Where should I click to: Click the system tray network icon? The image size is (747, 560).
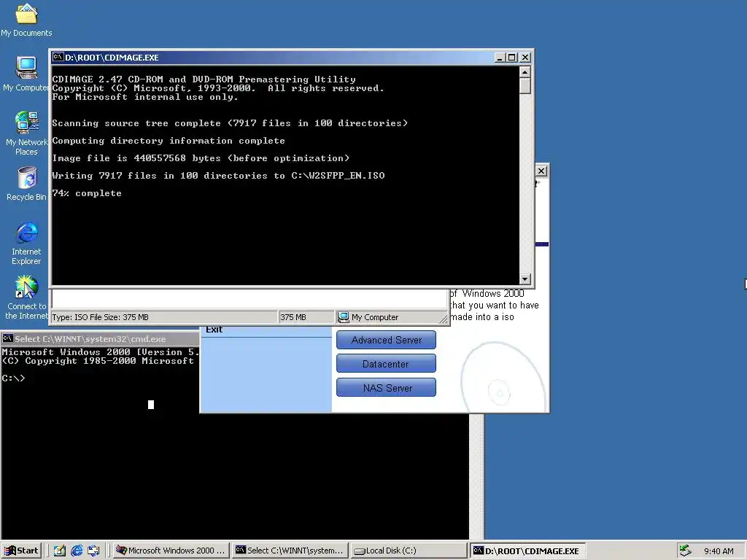[x=685, y=551]
